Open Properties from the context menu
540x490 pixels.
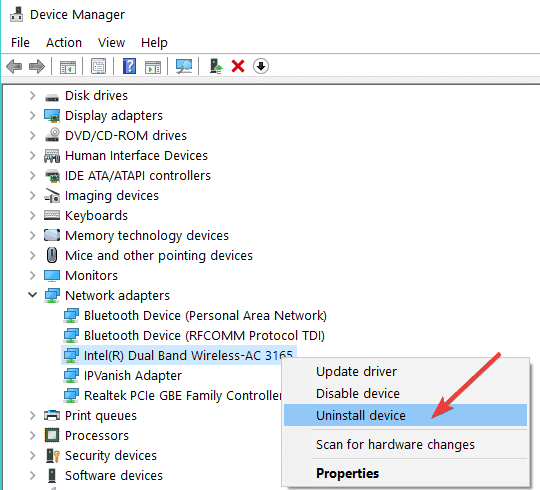[x=405, y=473]
